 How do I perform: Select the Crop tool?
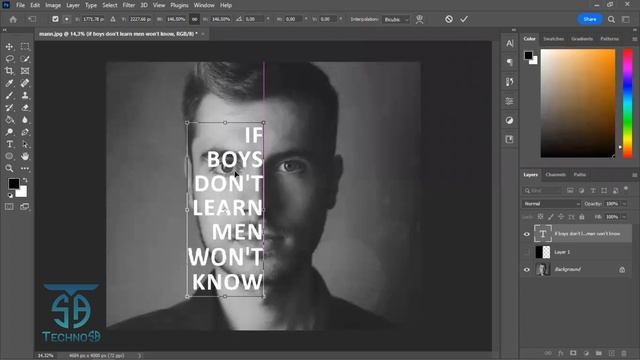point(9,71)
